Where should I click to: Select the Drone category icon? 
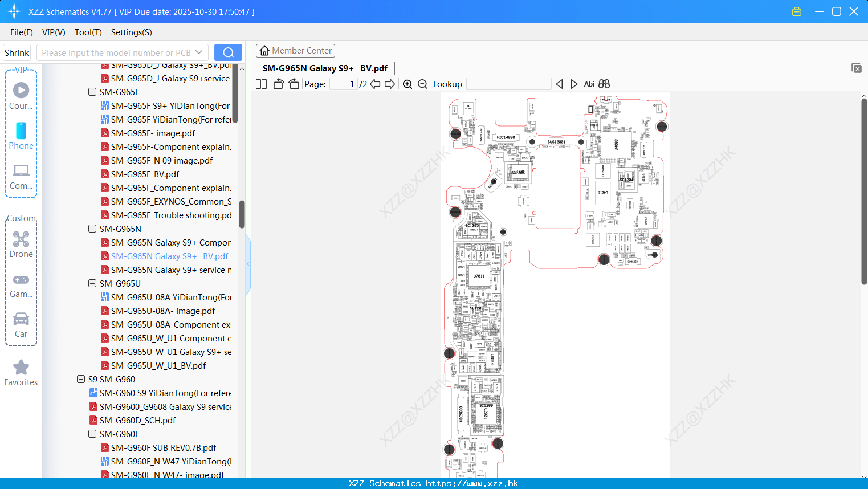tap(21, 244)
